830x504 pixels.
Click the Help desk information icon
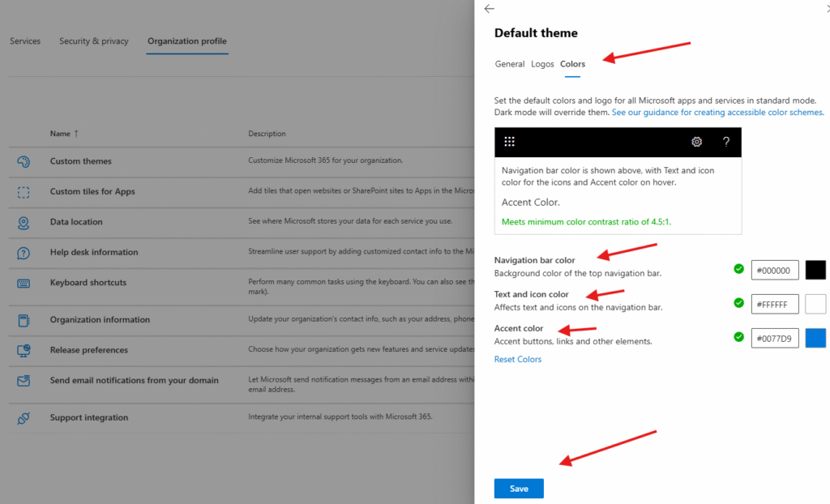tap(24, 253)
